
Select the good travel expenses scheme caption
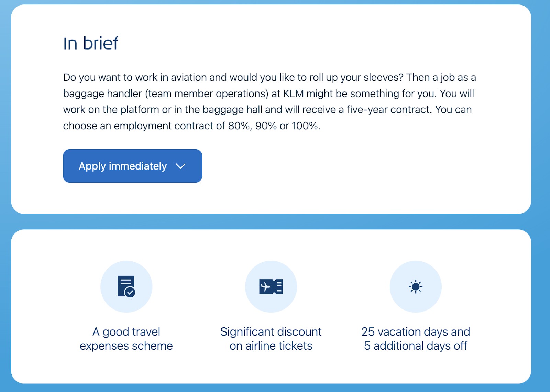[x=126, y=339]
